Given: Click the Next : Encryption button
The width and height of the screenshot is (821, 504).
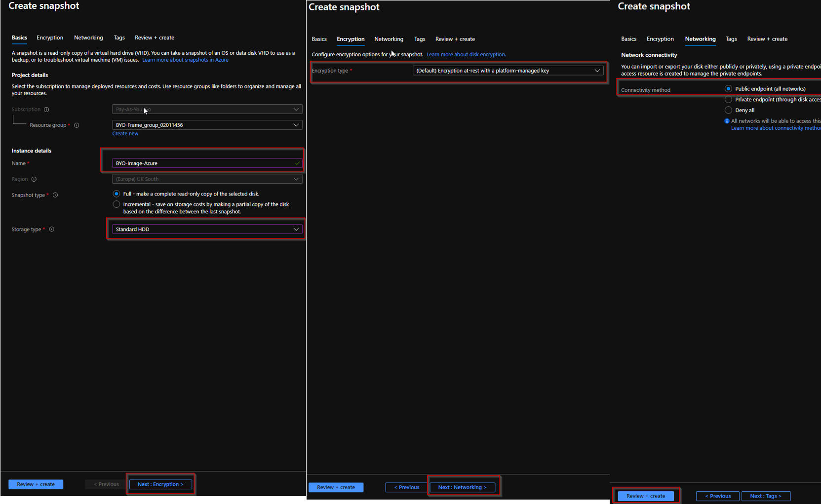Looking at the screenshot, I should click(x=160, y=484).
